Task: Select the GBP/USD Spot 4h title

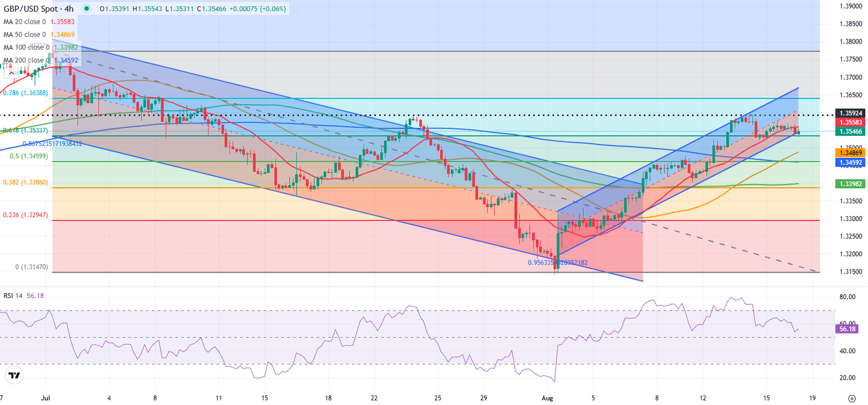Action: tap(38, 9)
